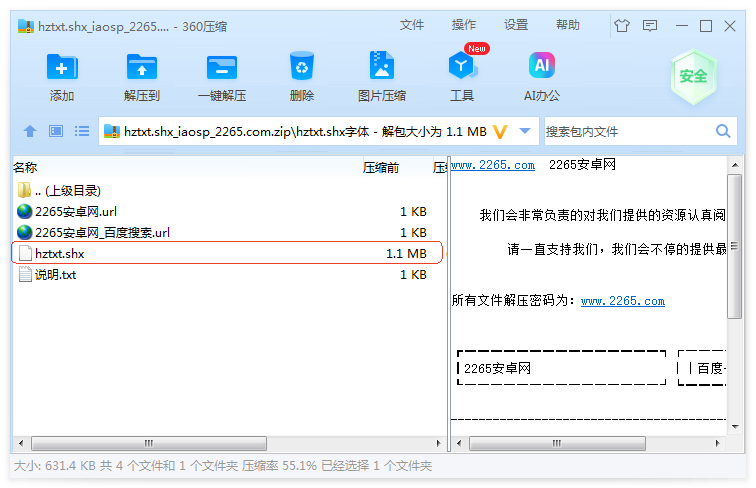Click www.2265.com link at preview top

[493, 165]
